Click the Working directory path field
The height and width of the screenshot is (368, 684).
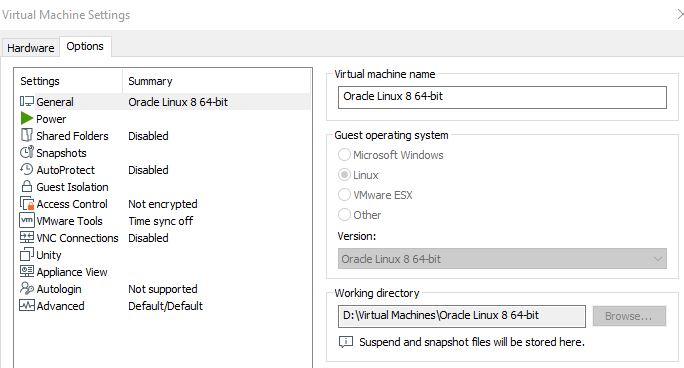pyautogui.click(x=462, y=316)
